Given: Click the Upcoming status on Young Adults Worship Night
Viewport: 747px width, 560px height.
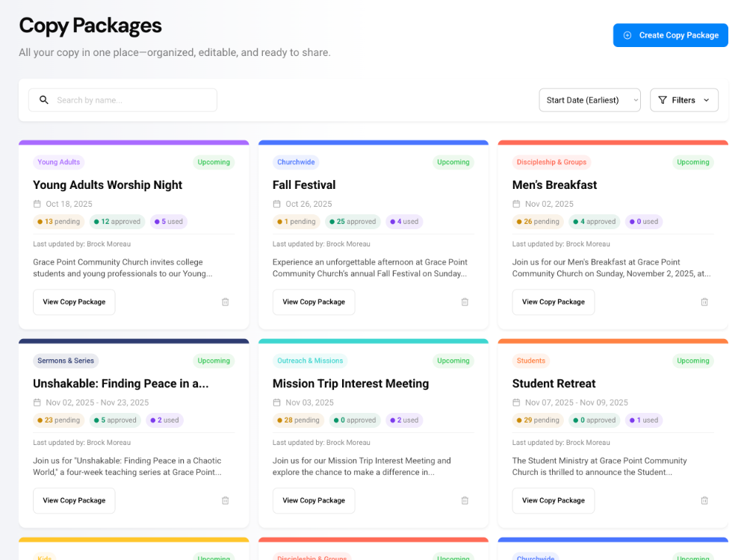Looking at the screenshot, I should (214, 162).
